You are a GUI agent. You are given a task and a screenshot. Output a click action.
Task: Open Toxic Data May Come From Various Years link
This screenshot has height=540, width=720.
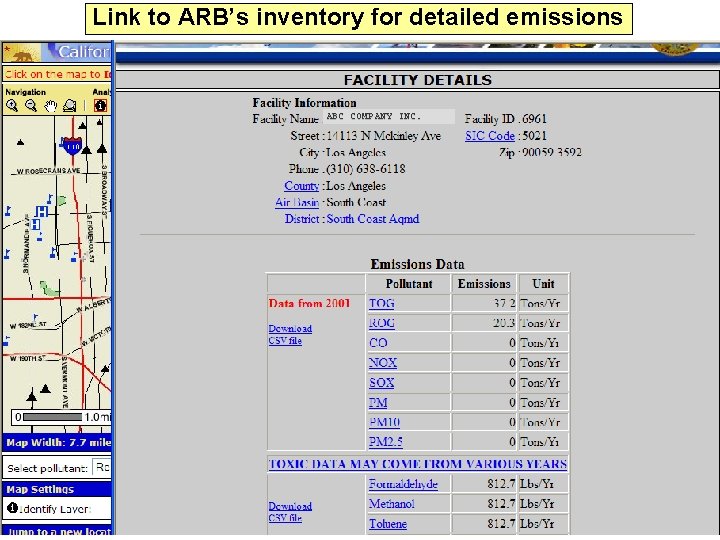[417, 464]
